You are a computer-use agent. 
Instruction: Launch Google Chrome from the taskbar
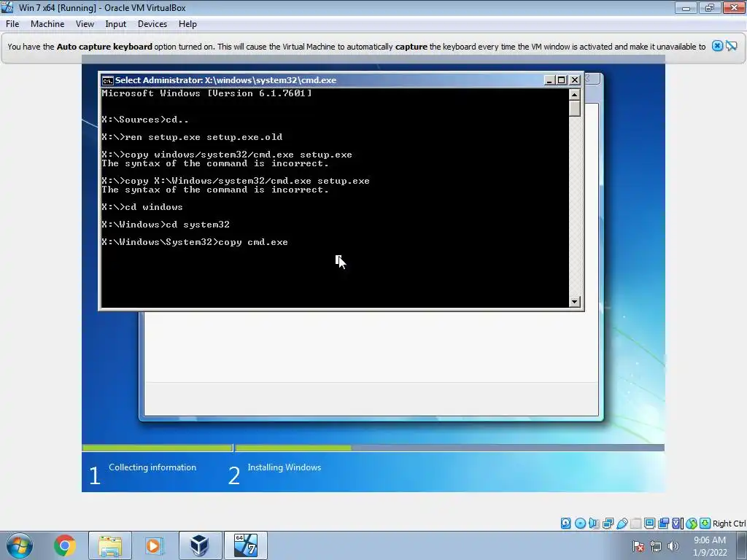[x=65, y=545]
